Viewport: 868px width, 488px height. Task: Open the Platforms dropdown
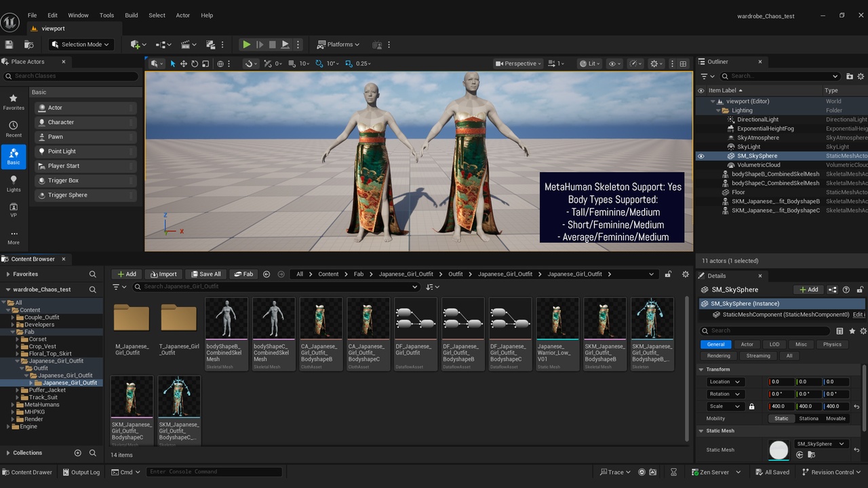pos(339,45)
